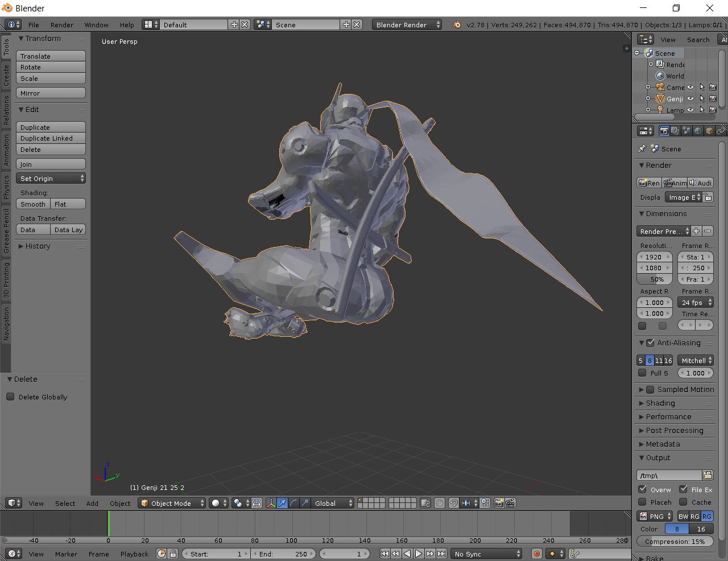Expand the Genji tree item
This screenshot has height=561, width=728.
coord(648,98)
